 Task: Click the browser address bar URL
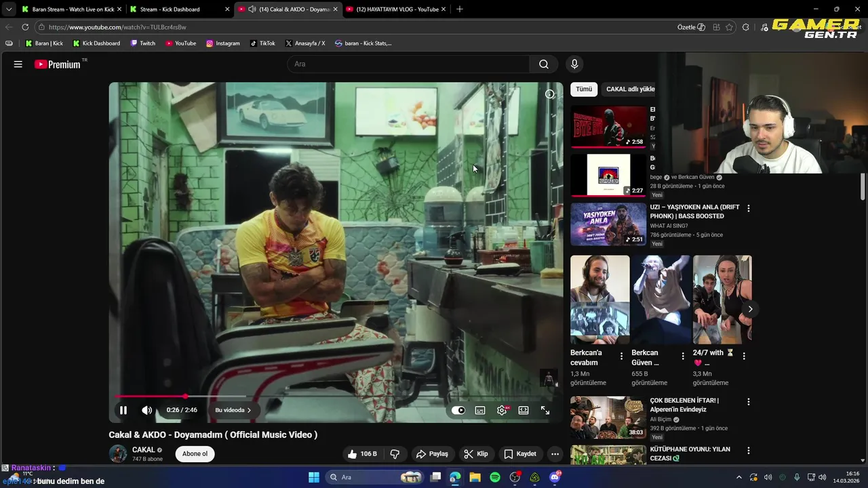point(117,27)
